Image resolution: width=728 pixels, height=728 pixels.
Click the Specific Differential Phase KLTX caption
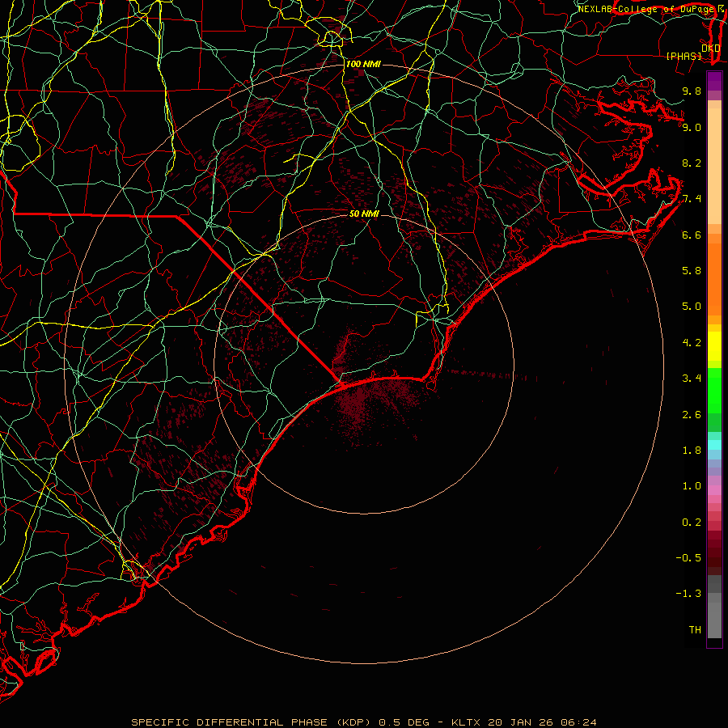click(x=363, y=722)
